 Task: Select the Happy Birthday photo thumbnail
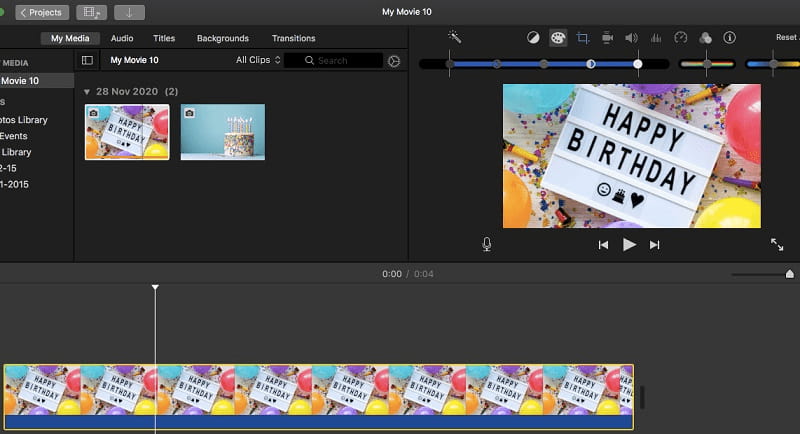pyautogui.click(x=127, y=132)
